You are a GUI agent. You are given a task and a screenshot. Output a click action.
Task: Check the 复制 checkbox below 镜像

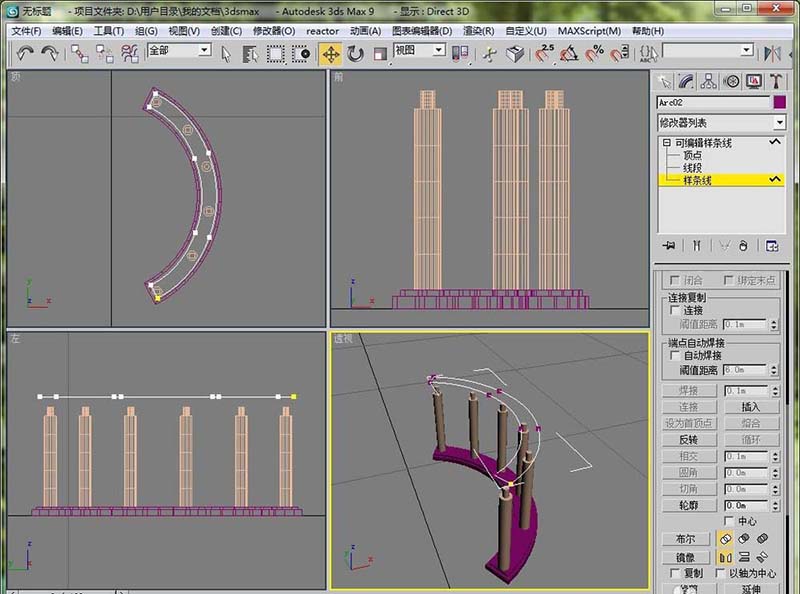[x=674, y=573]
